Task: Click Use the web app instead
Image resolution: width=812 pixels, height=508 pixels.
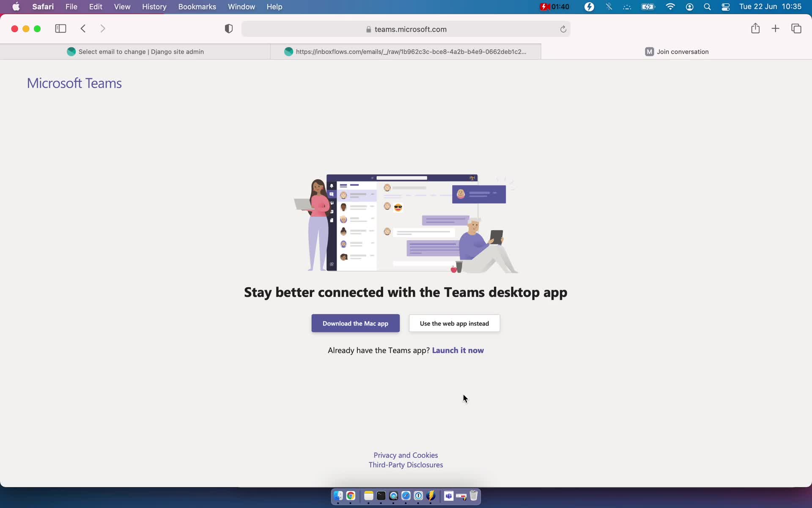Action: coord(454,323)
